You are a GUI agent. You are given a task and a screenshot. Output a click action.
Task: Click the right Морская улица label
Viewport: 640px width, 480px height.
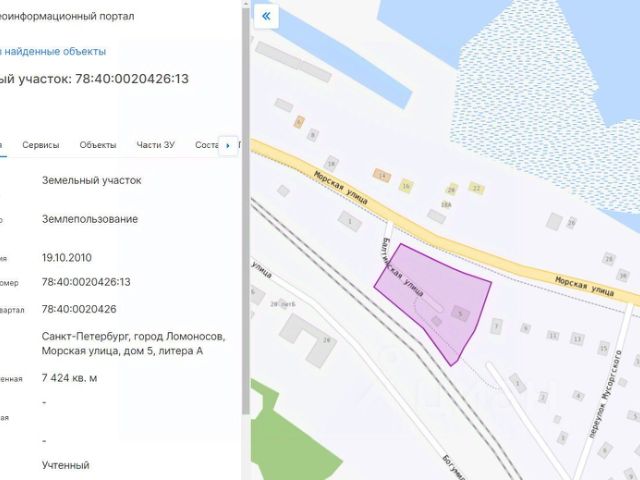click(584, 286)
